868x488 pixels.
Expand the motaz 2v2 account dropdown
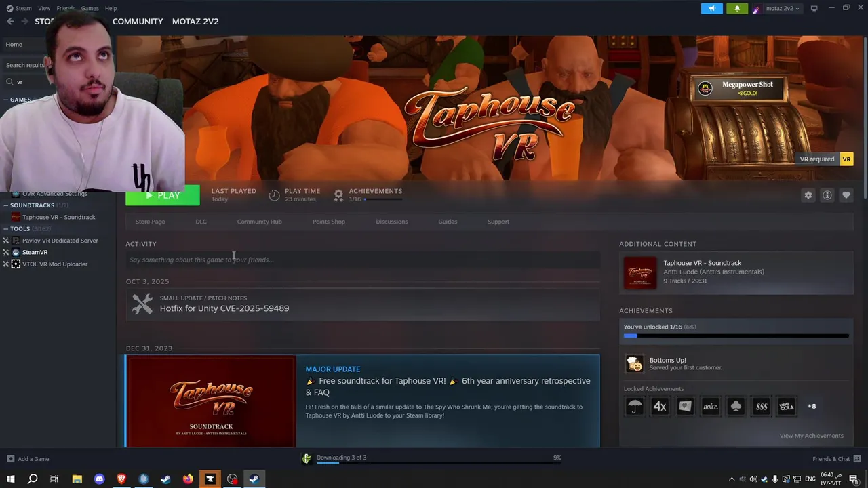point(783,9)
